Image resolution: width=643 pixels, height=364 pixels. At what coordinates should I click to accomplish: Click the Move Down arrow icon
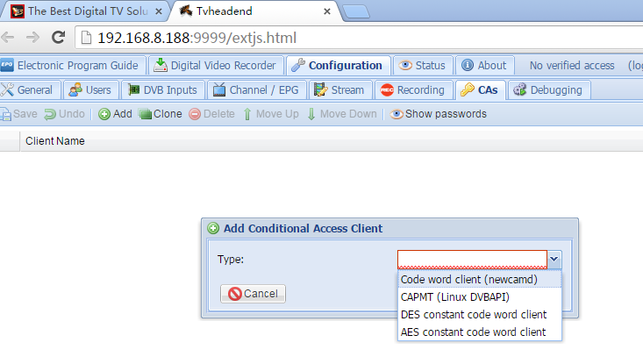click(311, 114)
